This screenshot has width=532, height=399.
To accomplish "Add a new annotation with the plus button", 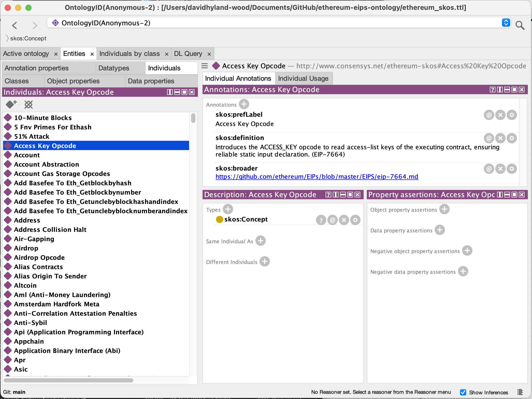I will pyautogui.click(x=244, y=104).
